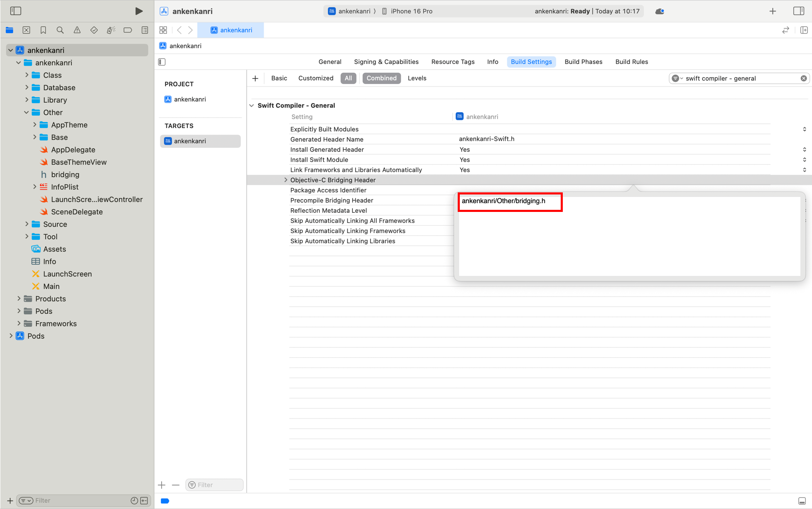
Task: Select the Combined view toggle
Action: [x=381, y=78]
